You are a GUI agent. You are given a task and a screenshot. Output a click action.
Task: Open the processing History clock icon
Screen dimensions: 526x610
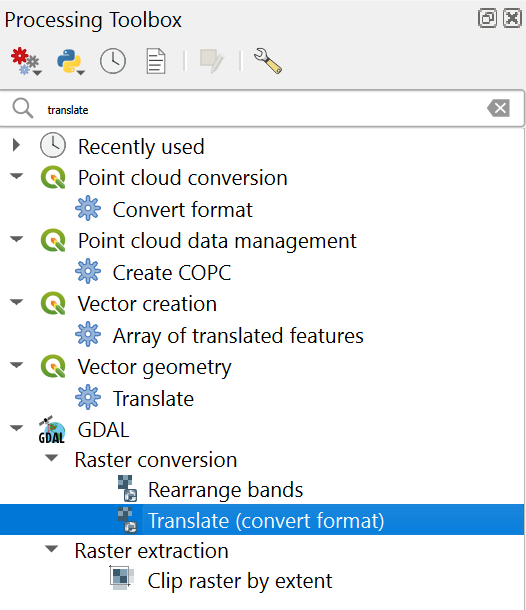point(113,61)
